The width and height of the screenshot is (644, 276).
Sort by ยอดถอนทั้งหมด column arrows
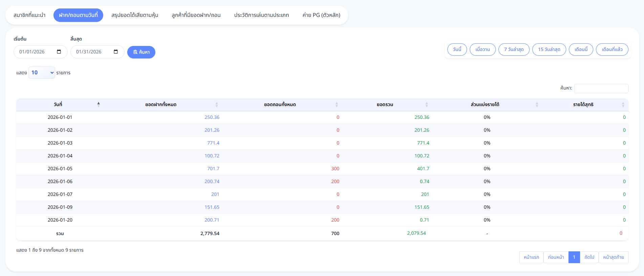(x=336, y=105)
